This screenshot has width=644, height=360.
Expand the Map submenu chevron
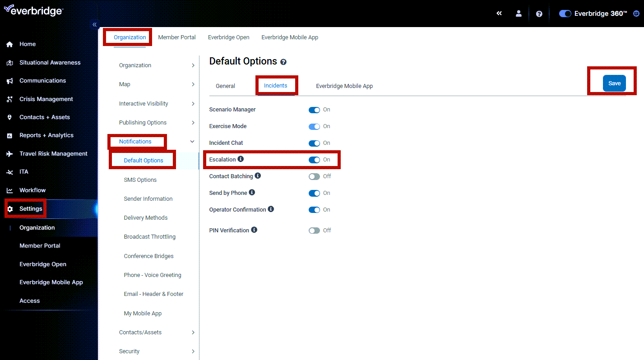(x=193, y=84)
